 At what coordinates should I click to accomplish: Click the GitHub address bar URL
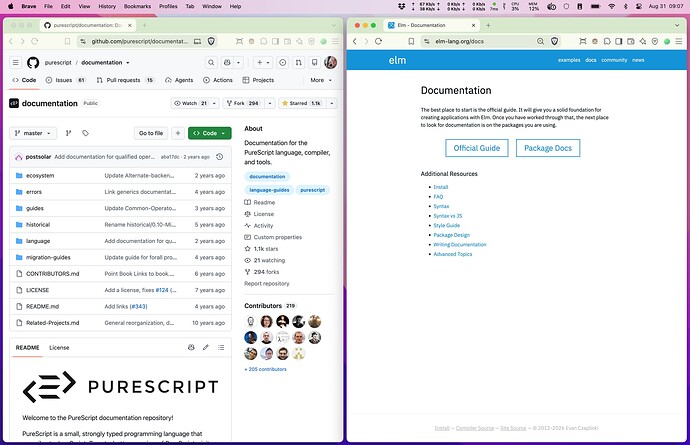[139, 41]
